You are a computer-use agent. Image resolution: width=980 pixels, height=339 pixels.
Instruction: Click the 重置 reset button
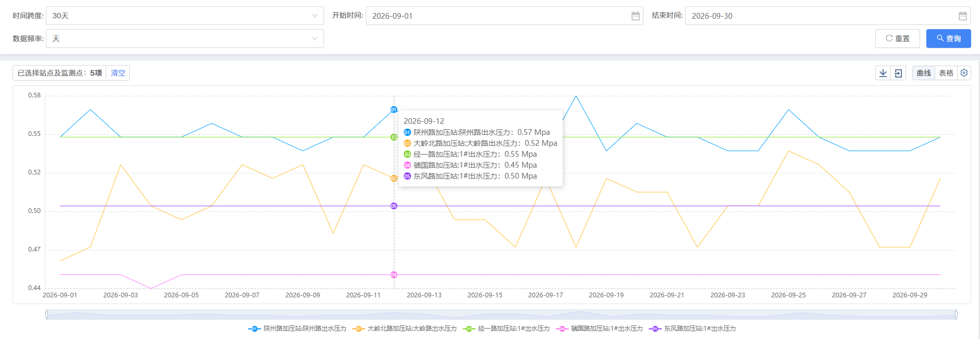point(897,39)
